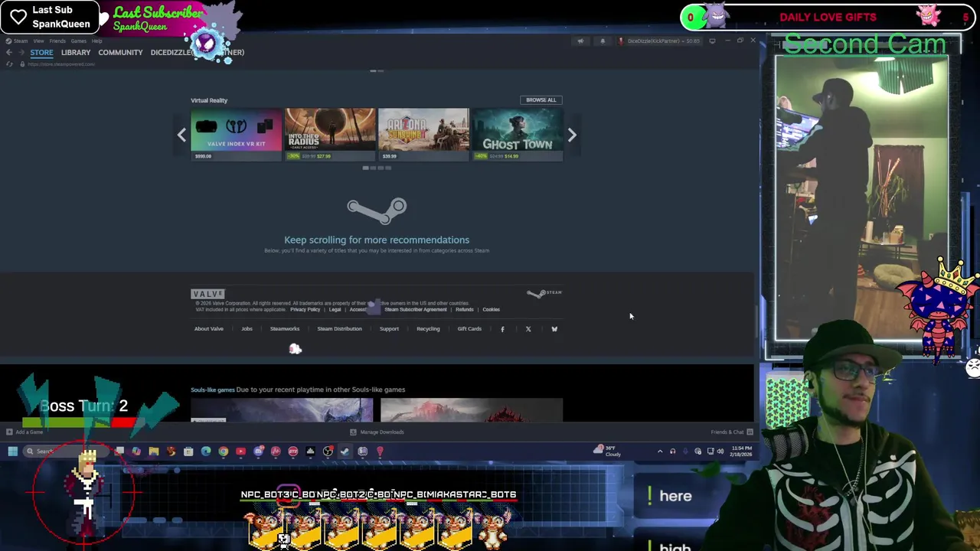Viewport: 980px width, 551px height.
Task: Click the red YouTube-style taskbar icon
Action: [x=240, y=452]
